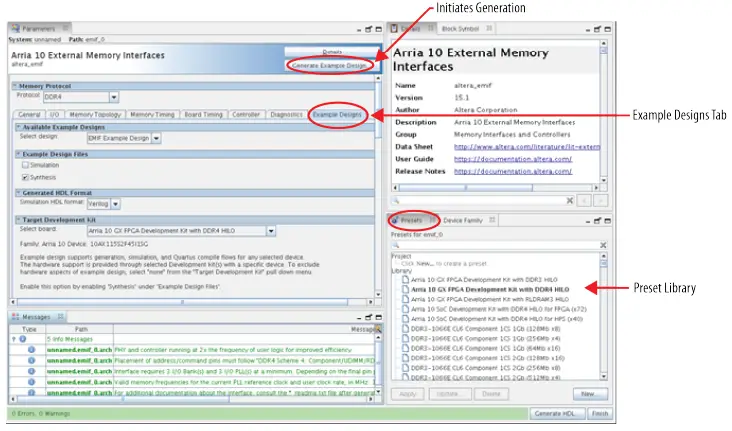Viewport: 732px width, 431px height.
Task: Collapse the Memory Protocol section
Action: (x=15, y=86)
